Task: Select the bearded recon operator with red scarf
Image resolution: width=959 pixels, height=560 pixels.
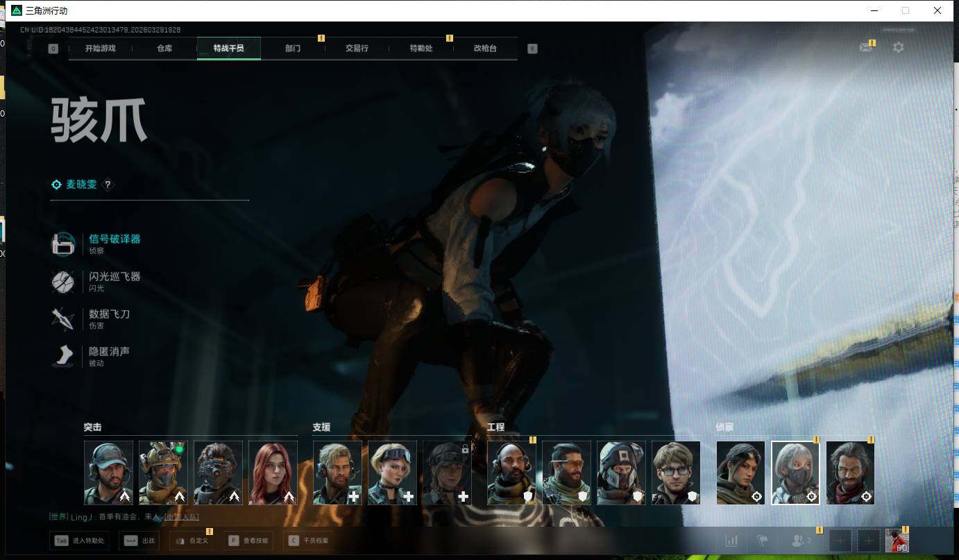Action: click(x=850, y=473)
